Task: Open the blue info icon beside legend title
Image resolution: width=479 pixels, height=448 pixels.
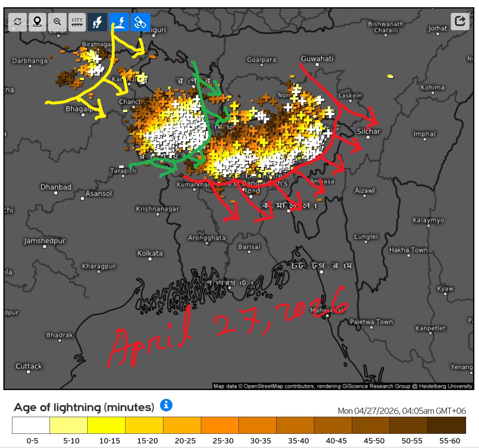Action: click(166, 405)
